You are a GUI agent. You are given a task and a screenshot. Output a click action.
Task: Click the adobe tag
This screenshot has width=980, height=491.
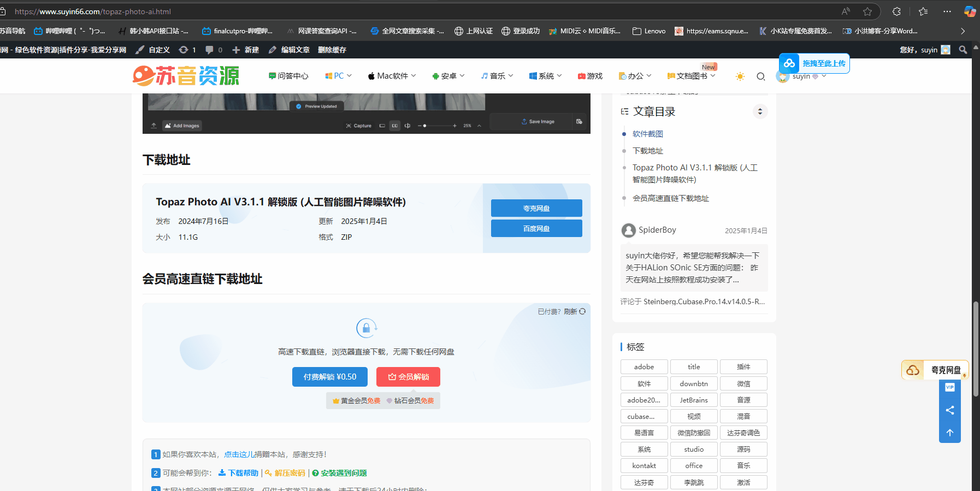click(x=644, y=367)
